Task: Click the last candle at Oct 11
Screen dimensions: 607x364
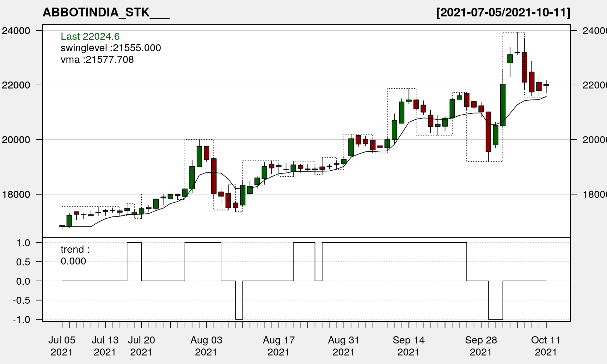Action: pyautogui.click(x=546, y=85)
